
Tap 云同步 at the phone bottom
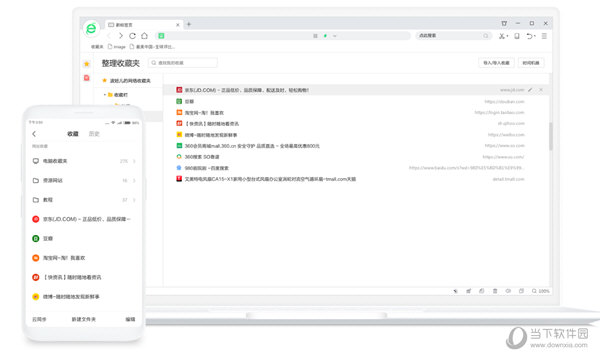tap(39, 319)
